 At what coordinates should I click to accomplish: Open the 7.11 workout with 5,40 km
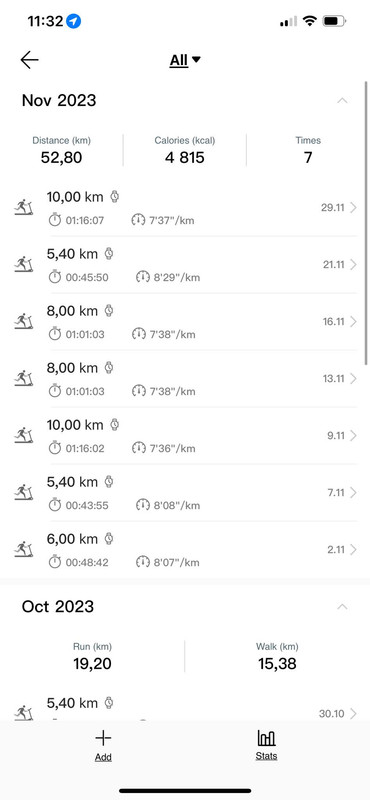(185, 493)
